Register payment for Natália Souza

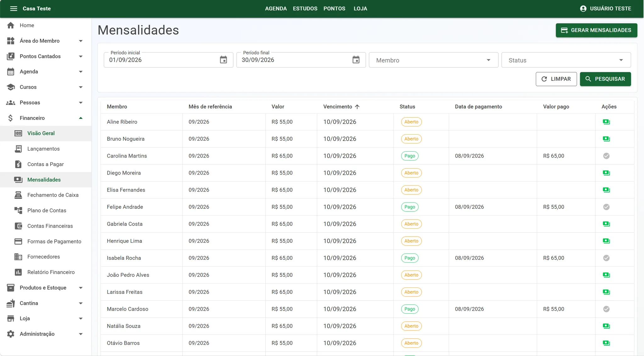click(x=606, y=326)
